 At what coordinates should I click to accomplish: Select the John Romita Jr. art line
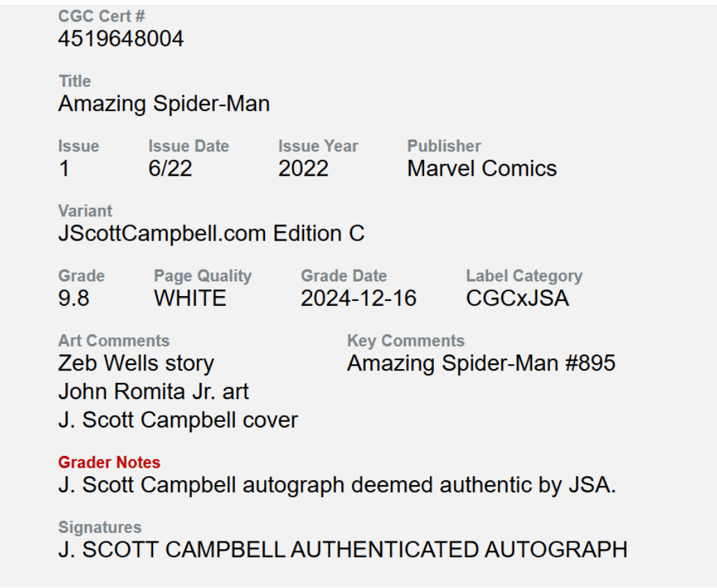click(x=153, y=391)
